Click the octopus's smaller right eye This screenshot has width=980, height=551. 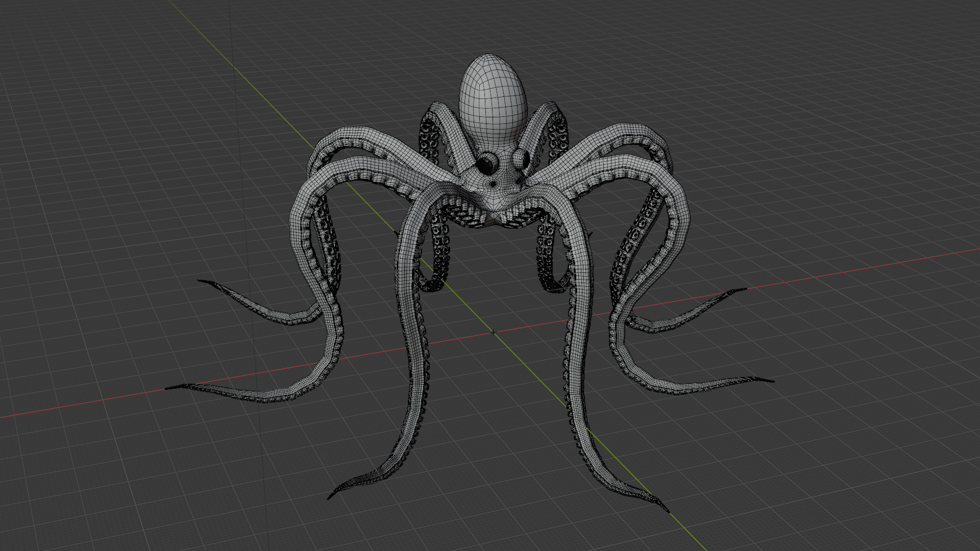point(521,158)
